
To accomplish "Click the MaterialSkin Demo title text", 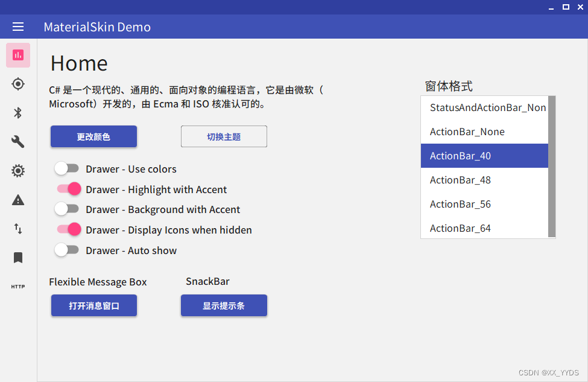I will (97, 27).
